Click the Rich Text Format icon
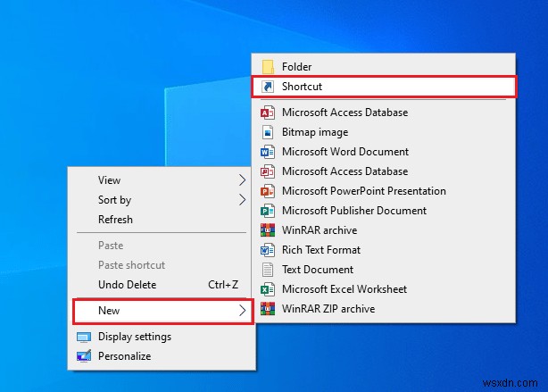 click(x=268, y=250)
